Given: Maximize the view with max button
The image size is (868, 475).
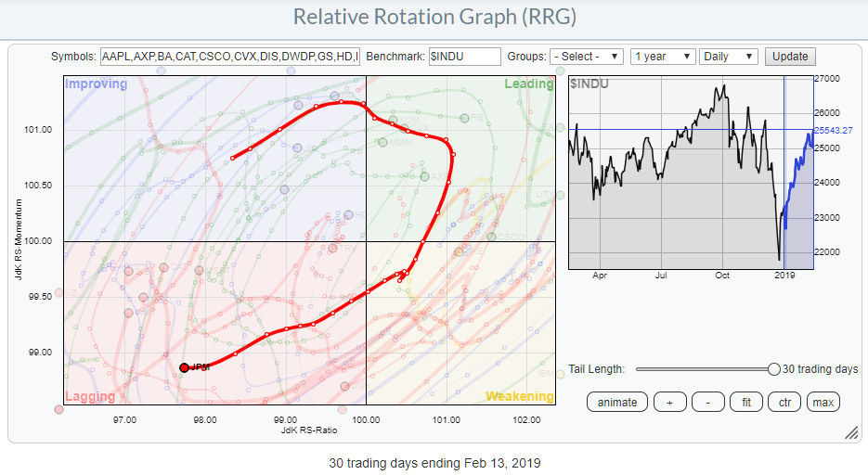Looking at the screenshot, I should click(822, 402).
